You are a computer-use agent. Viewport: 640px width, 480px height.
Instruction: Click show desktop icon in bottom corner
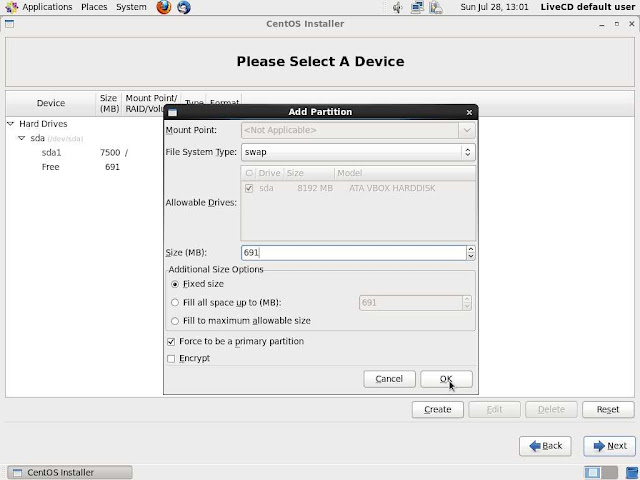tap(631, 472)
